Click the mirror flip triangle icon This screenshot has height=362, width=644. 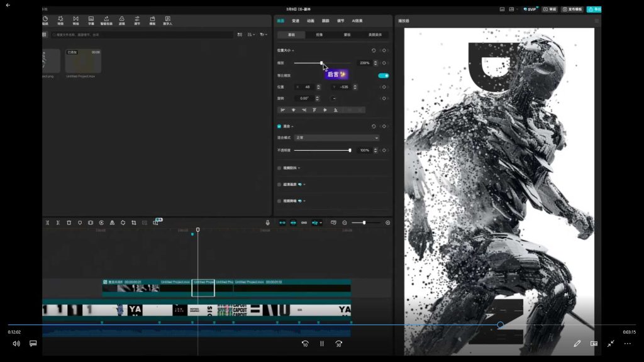tap(112, 222)
